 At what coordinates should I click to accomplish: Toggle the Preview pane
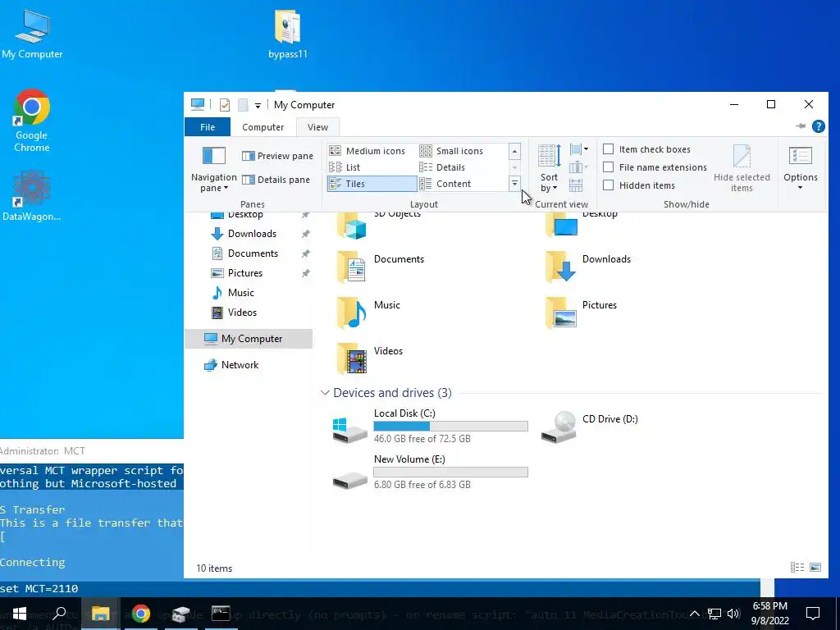point(277,156)
